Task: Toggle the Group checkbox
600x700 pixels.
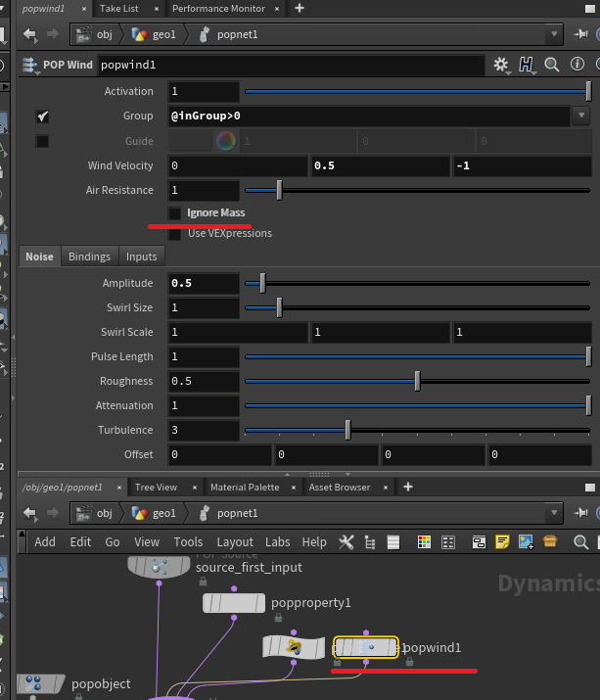Action: coord(42,117)
